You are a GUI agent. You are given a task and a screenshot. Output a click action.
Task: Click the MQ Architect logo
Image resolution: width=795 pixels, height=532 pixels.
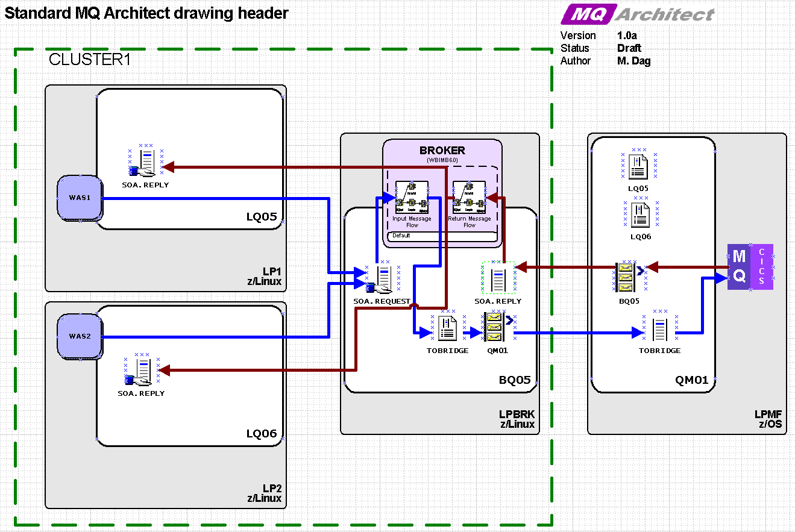(x=639, y=14)
